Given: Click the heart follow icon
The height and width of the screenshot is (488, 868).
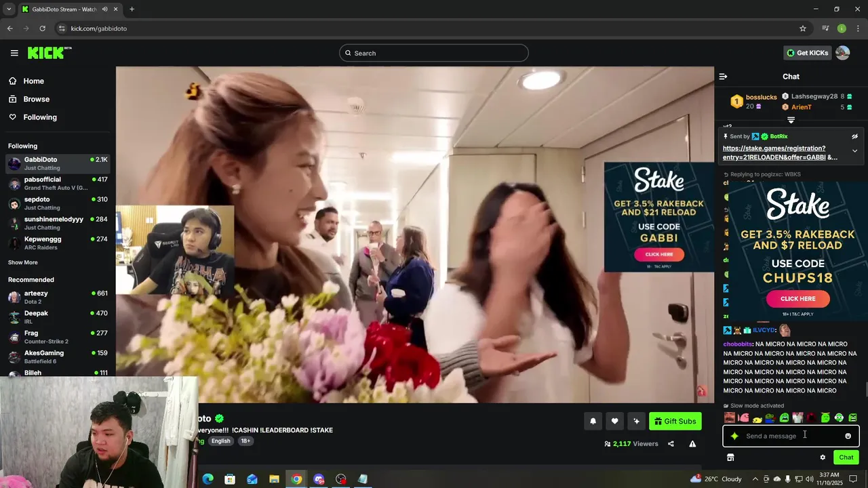Looking at the screenshot, I should coord(614,421).
